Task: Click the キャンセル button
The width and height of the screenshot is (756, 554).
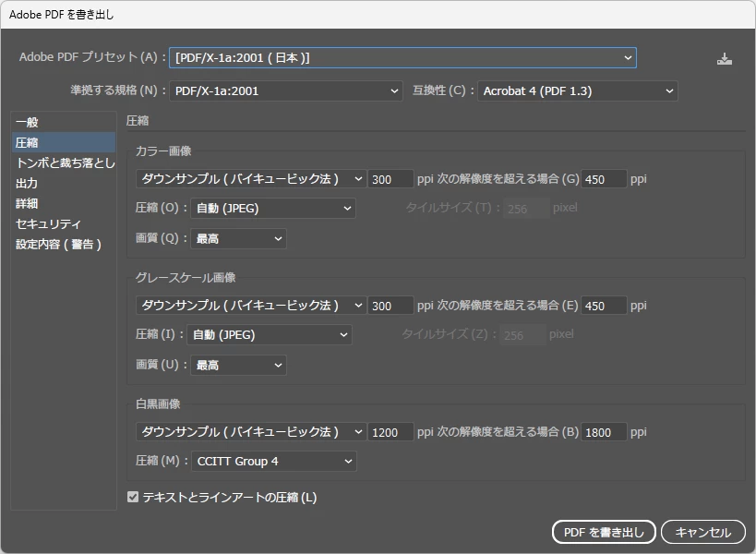Action: click(703, 532)
